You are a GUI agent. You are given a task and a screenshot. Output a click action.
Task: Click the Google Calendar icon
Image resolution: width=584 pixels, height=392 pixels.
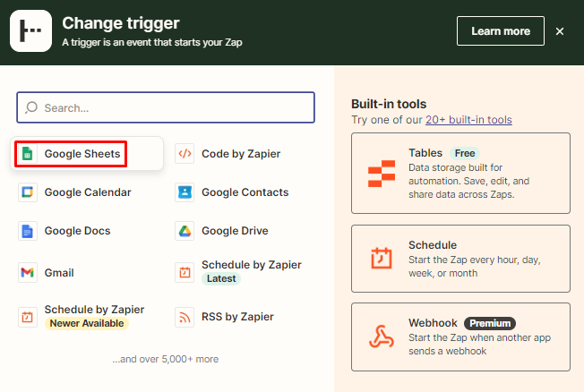click(x=28, y=192)
